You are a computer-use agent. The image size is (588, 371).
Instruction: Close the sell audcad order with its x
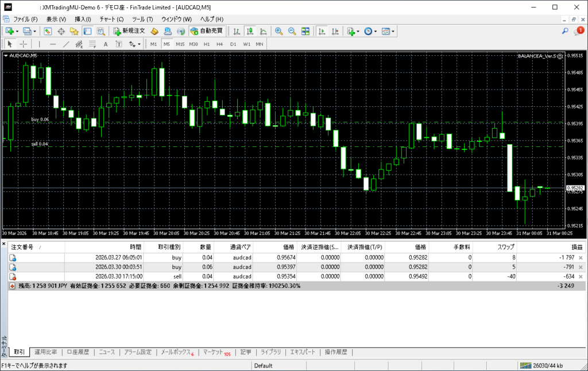581,277
